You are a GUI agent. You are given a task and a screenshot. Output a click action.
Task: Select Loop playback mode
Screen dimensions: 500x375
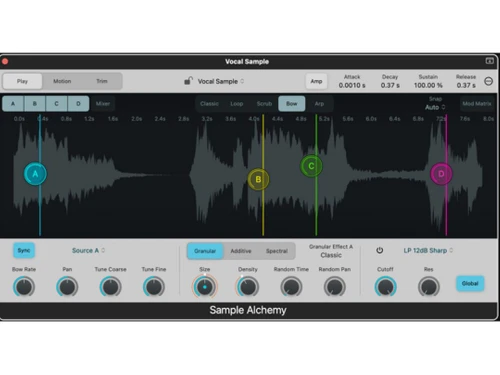pos(237,104)
